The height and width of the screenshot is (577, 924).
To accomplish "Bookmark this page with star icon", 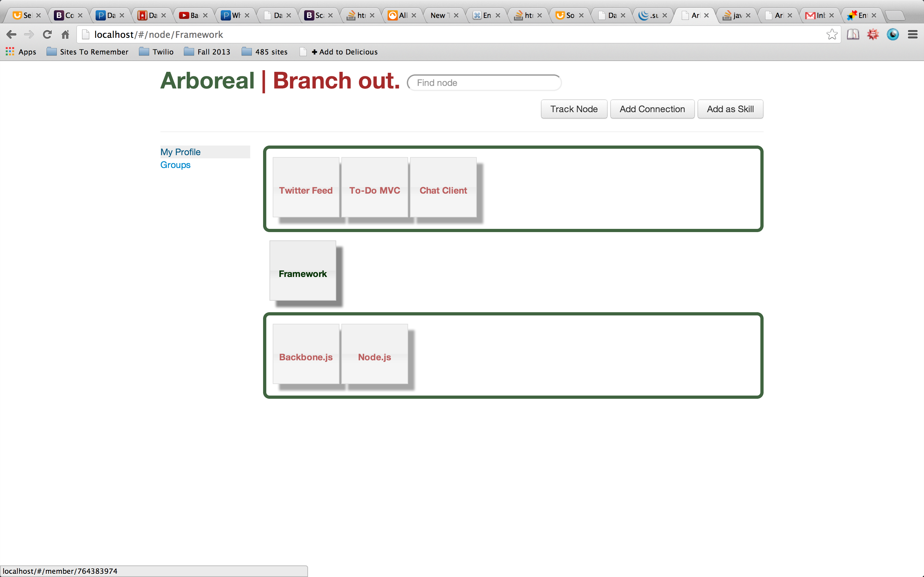I will 832,35.
